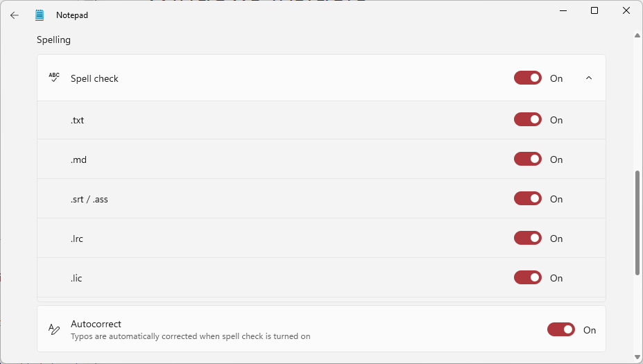Collapse the Spell check section chevron

click(x=589, y=78)
